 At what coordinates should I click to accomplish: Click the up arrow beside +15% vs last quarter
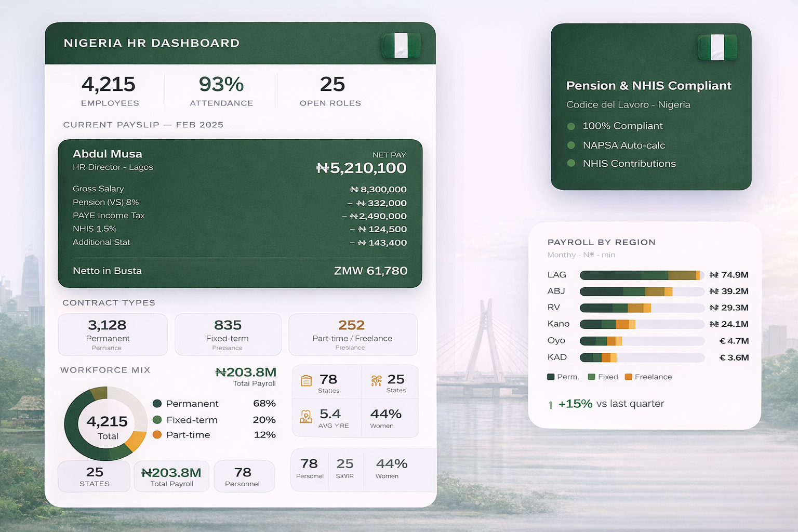(551, 405)
